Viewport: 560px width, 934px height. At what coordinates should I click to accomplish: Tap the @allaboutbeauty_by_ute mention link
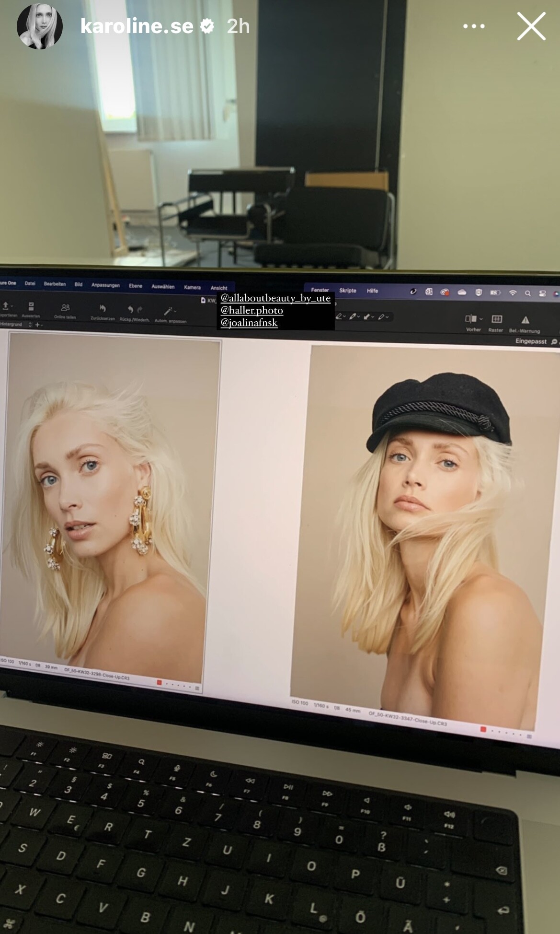pos(275,298)
